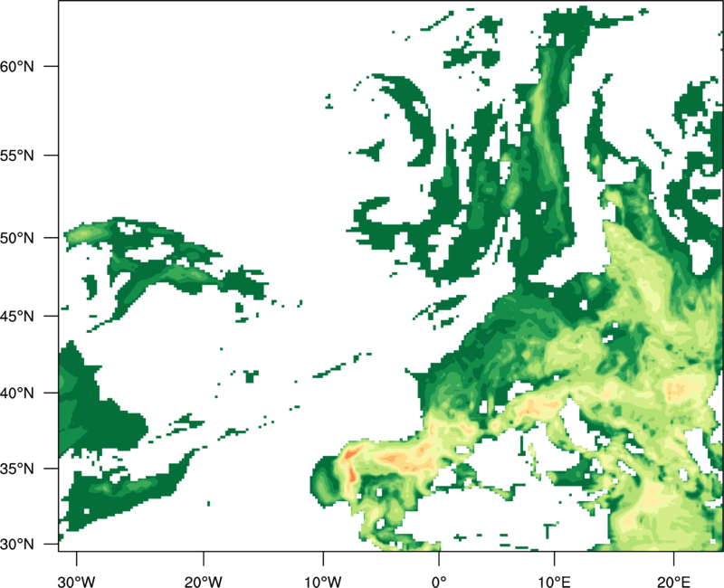Click the 60°N latitude label
The height and width of the screenshot is (588, 724).
[x=17, y=66]
